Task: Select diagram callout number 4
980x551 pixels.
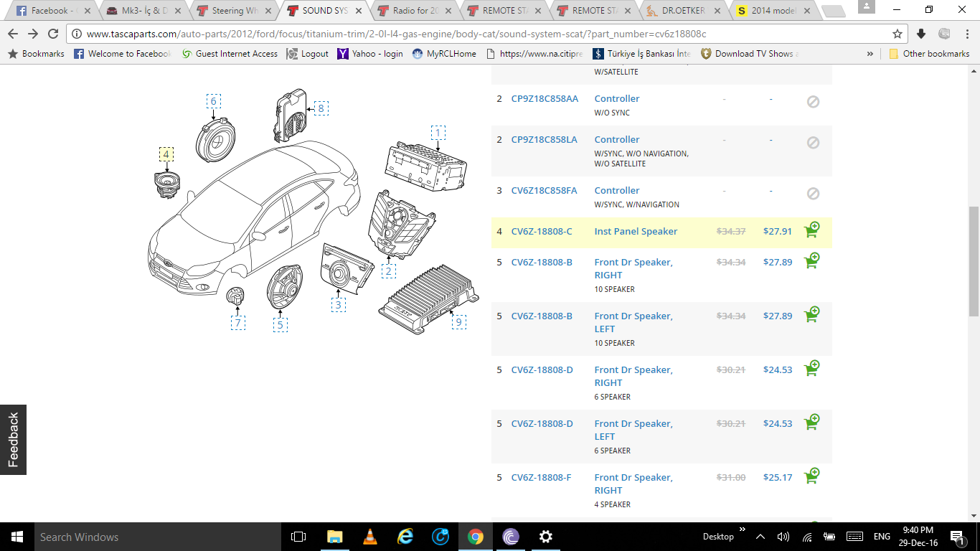Action: click(166, 154)
